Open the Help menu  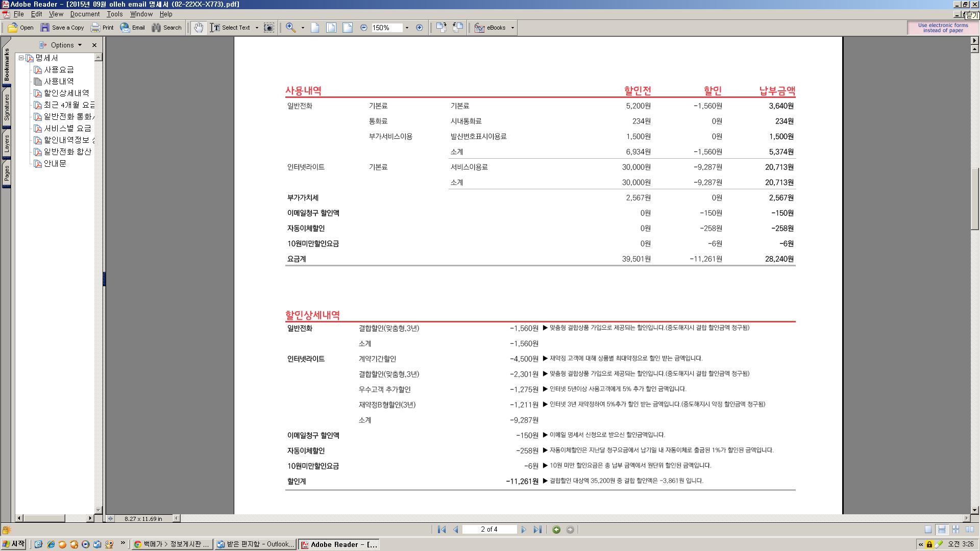(166, 14)
